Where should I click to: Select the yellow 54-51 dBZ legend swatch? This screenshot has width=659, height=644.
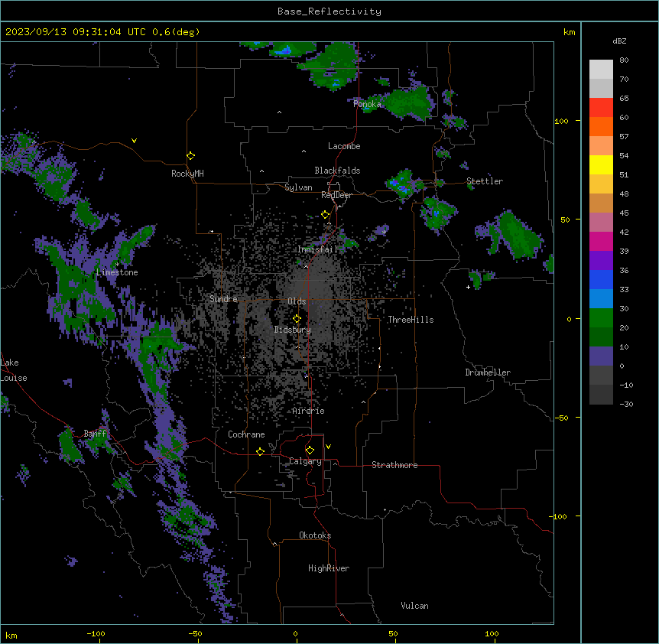click(601, 164)
